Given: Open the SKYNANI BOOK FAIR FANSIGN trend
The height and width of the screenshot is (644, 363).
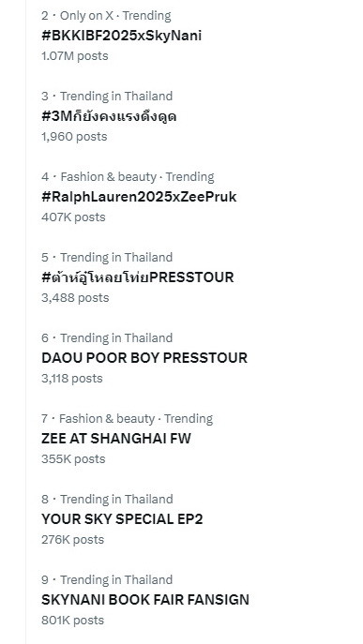Looking at the screenshot, I should click(x=145, y=600).
